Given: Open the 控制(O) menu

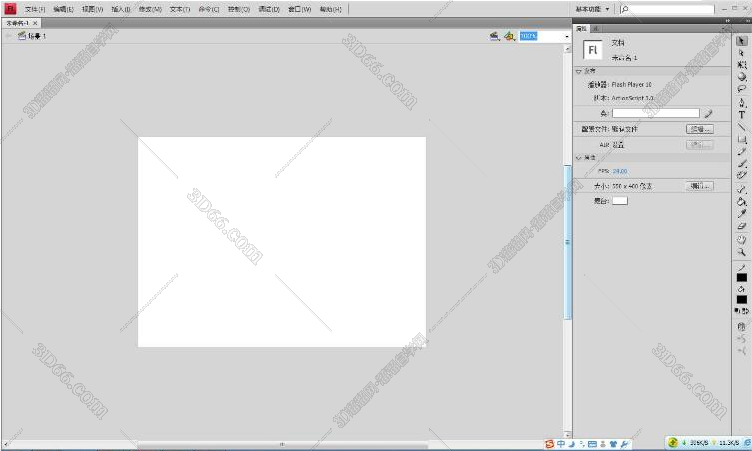Looking at the screenshot, I should click(x=239, y=9).
